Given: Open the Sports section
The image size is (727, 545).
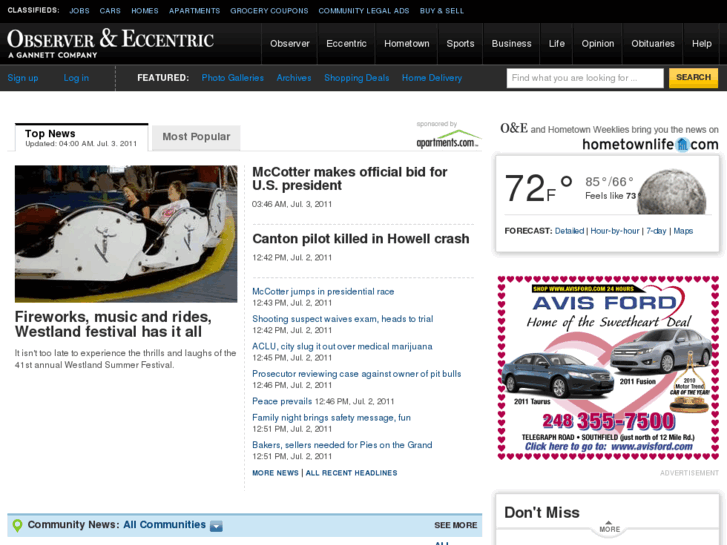Looking at the screenshot, I should coord(460,44).
